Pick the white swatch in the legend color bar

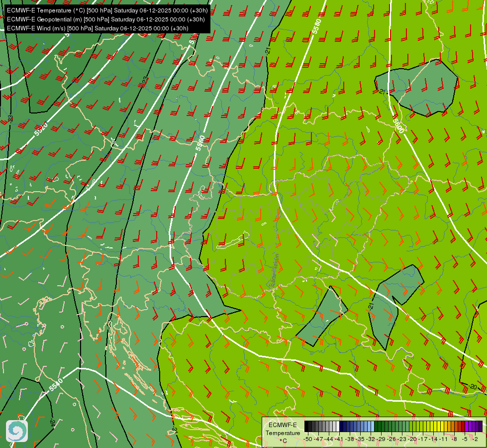coord(338,426)
